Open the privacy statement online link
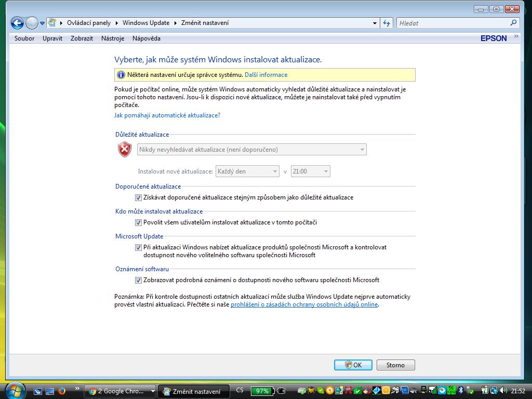532x399 pixels. tap(304, 304)
